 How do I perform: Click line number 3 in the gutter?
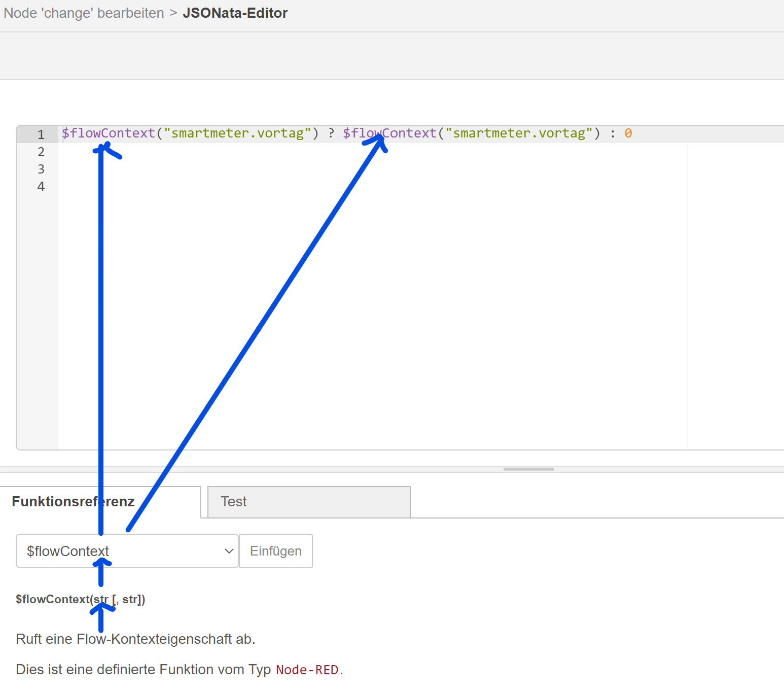click(x=41, y=169)
